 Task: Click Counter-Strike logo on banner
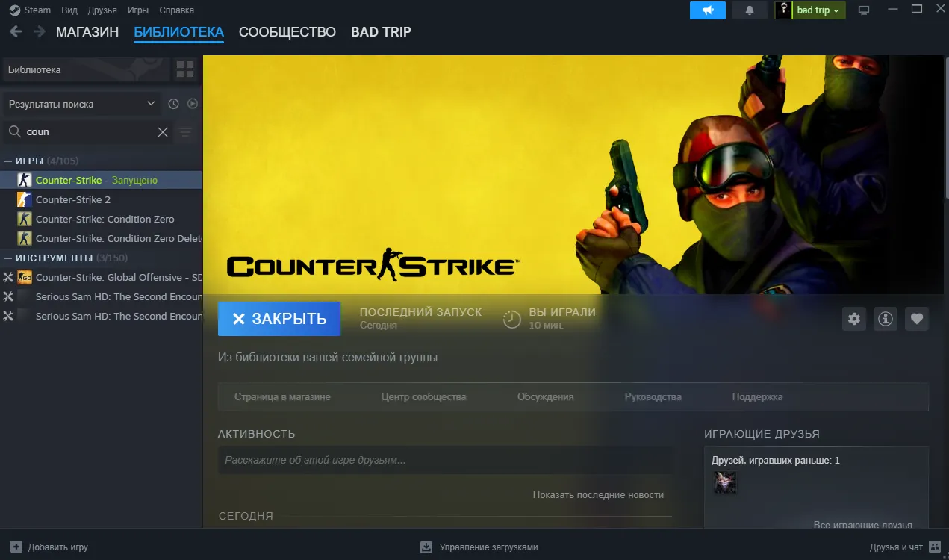[373, 265]
